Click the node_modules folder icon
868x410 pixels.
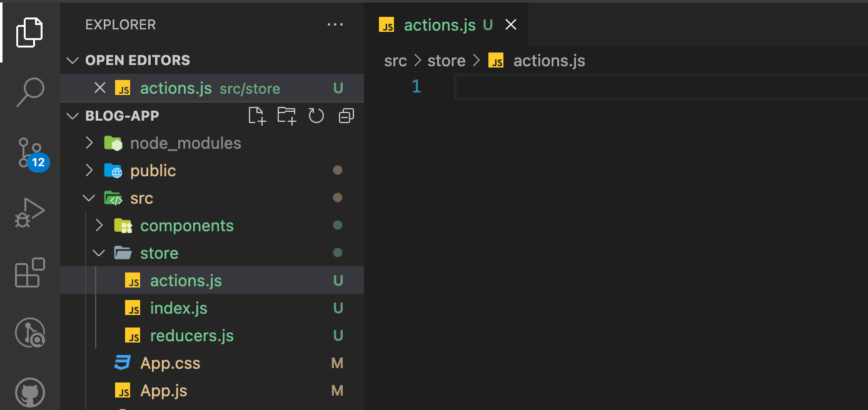[113, 143]
